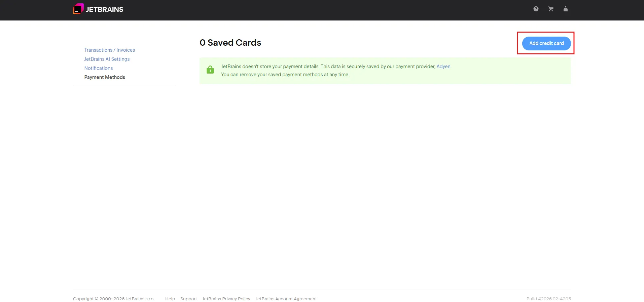The width and height of the screenshot is (644, 302).
Task: Click the green padlock icon
Action: point(210,70)
